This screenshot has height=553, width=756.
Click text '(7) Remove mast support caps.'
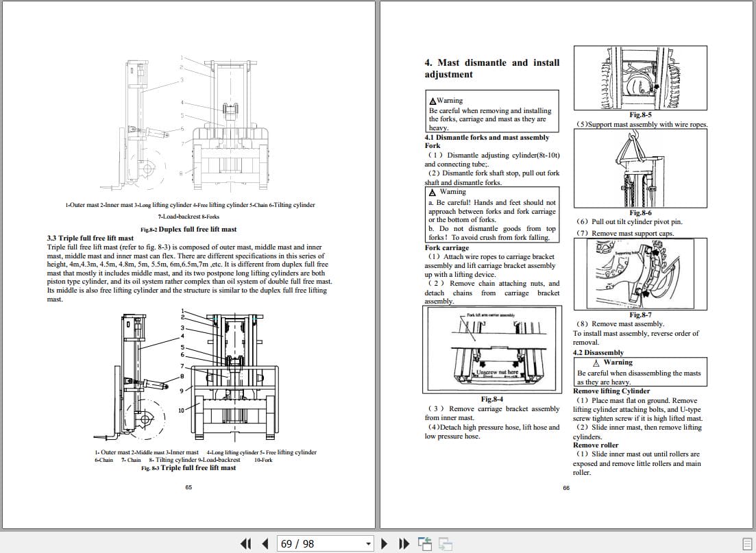(625, 234)
